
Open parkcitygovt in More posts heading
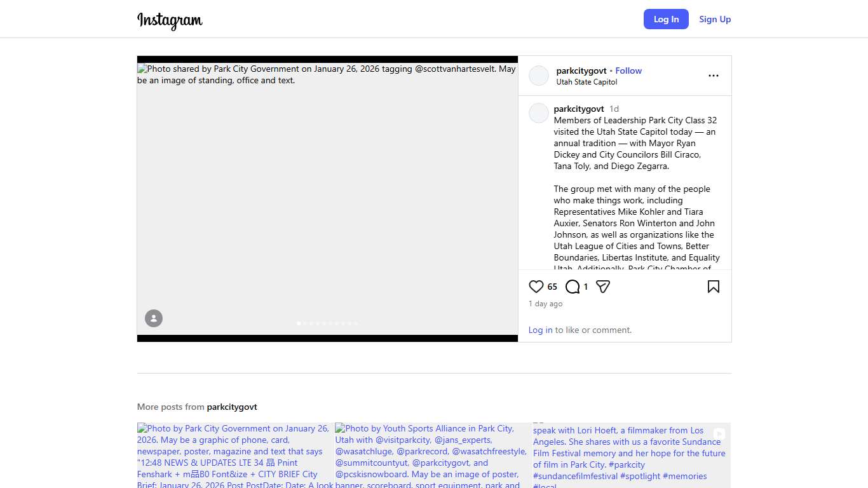click(232, 407)
